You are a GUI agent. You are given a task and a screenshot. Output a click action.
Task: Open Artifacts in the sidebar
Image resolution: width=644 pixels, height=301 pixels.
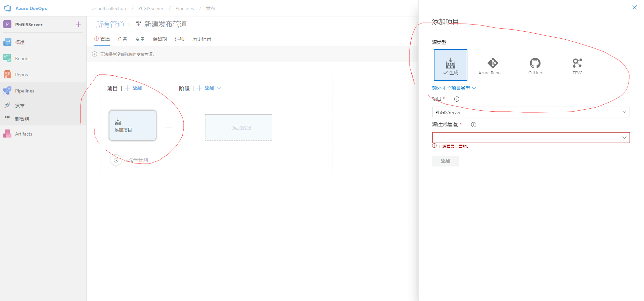pos(24,134)
